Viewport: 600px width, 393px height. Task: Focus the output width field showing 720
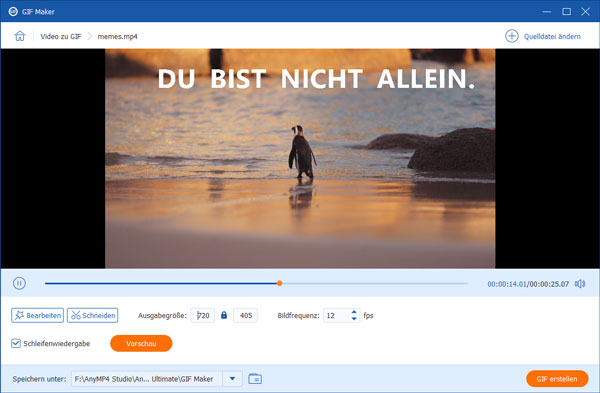pyautogui.click(x=203, y=315)
